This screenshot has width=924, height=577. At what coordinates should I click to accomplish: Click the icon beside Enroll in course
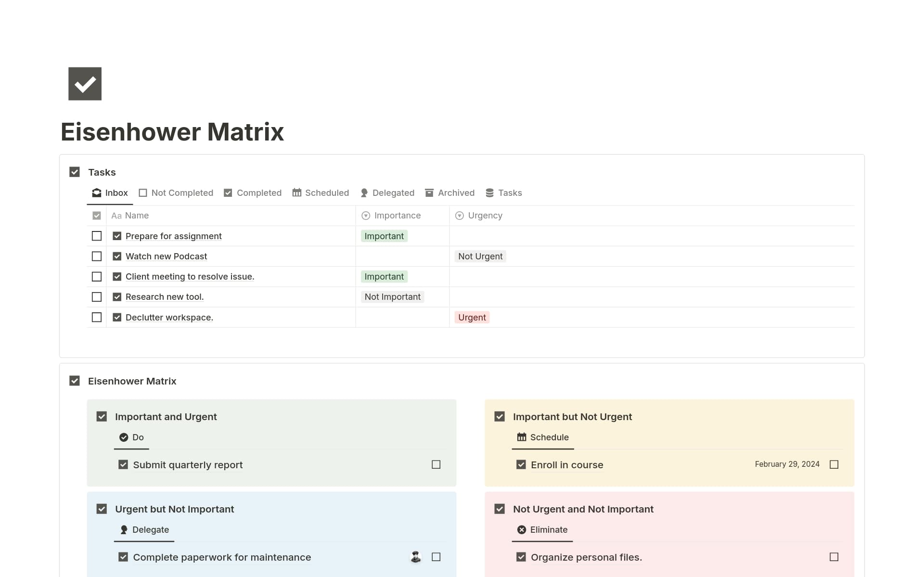[521, 465]
